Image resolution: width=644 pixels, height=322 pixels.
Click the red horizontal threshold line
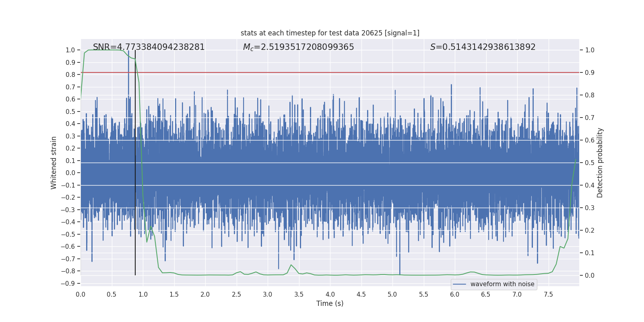322,72
